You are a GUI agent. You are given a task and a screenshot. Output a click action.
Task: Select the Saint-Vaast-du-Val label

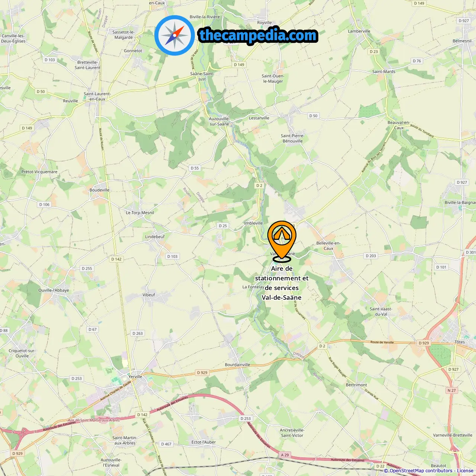tap(381, 312)
